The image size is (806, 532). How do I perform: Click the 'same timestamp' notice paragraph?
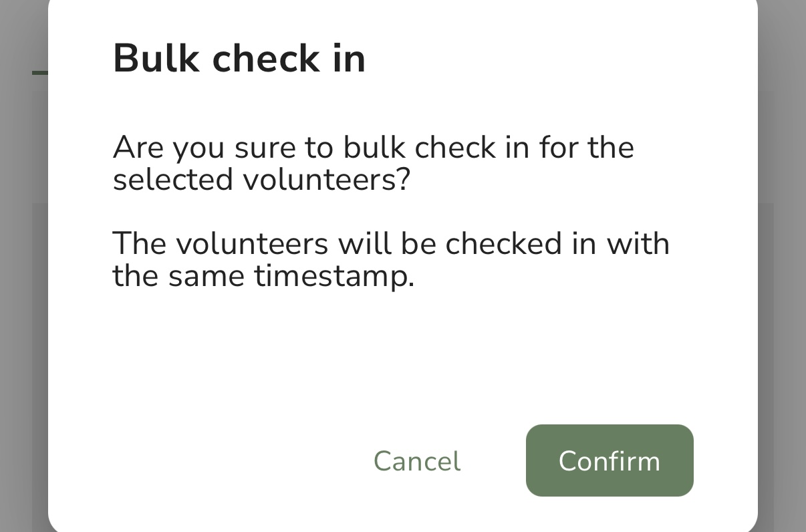click(391, 259)
